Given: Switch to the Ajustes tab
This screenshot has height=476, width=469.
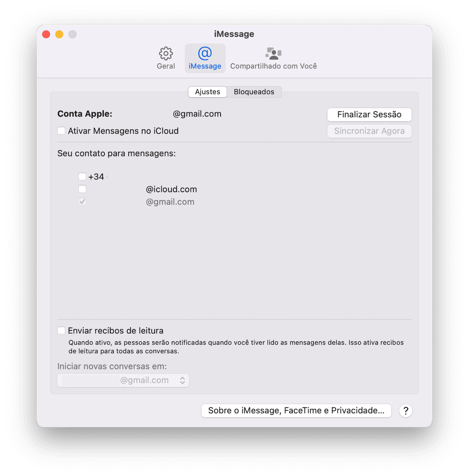Looking at the screenshot, I should pyautogui.click(x=208, y=92).
